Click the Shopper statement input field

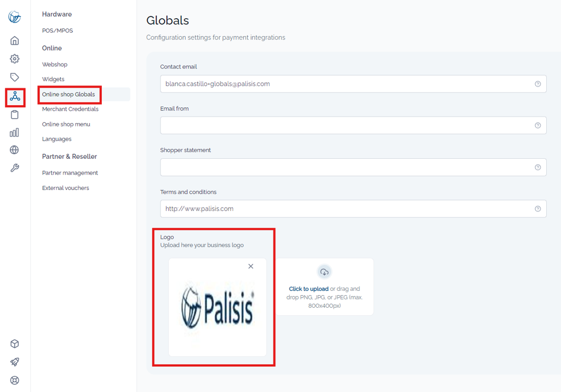(x=353, y=168)
